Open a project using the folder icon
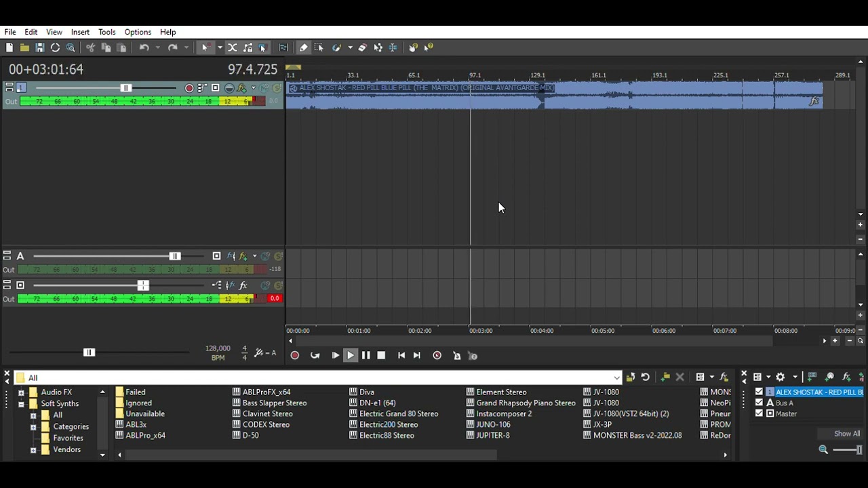868x488 pixels. pyautogui.click(x=24, y=47)
